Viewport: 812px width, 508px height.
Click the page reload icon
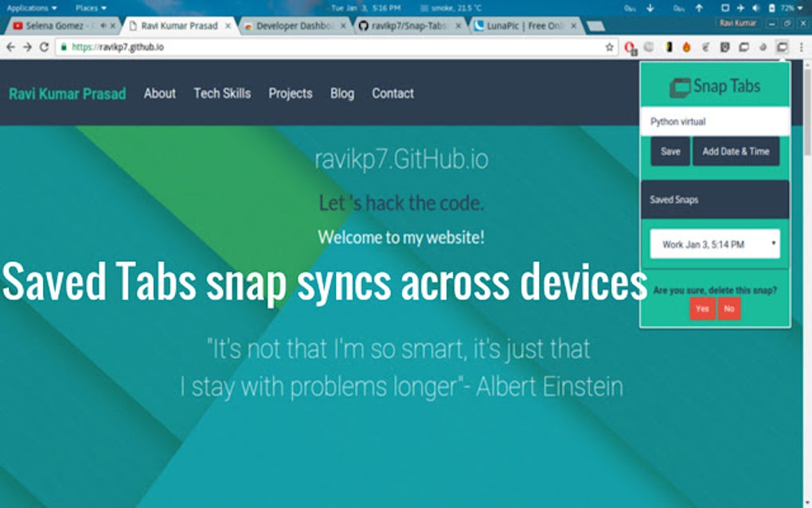(42, 46)
